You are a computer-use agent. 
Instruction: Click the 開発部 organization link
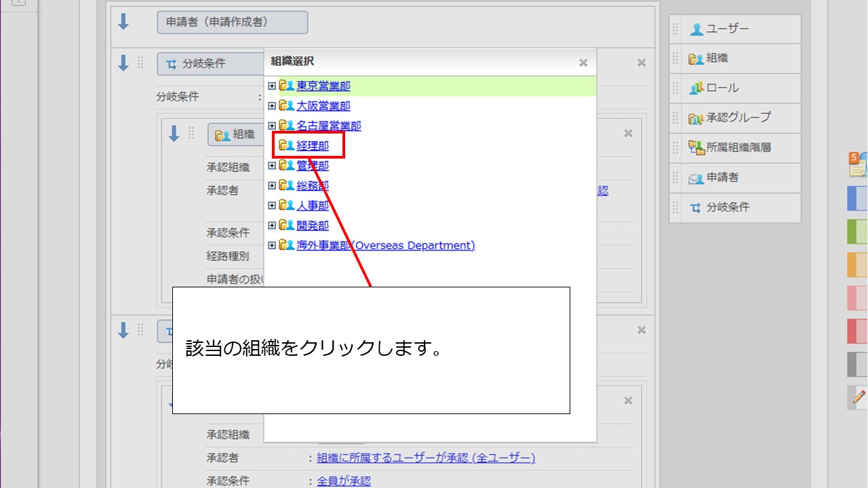pos(313,226)
